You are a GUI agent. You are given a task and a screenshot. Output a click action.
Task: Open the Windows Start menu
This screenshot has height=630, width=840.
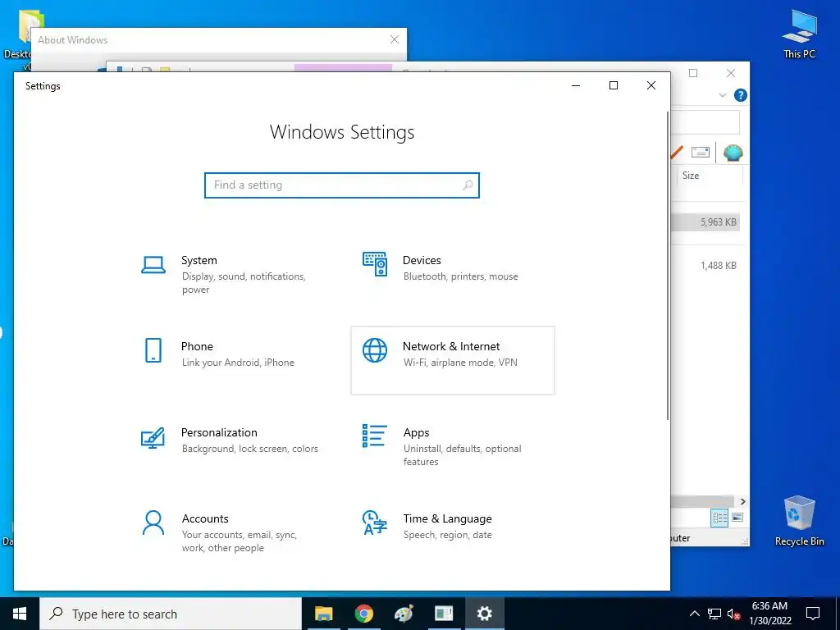(20, 614)
